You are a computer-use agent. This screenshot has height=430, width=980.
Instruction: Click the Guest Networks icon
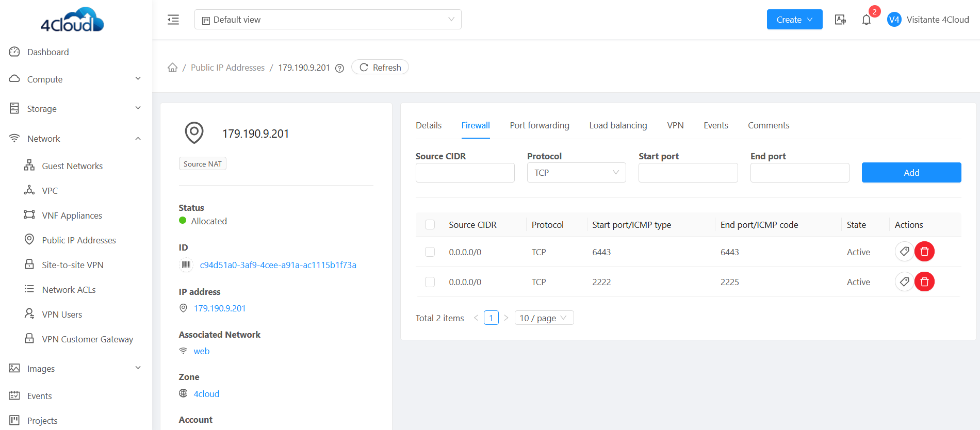point(29,166)
